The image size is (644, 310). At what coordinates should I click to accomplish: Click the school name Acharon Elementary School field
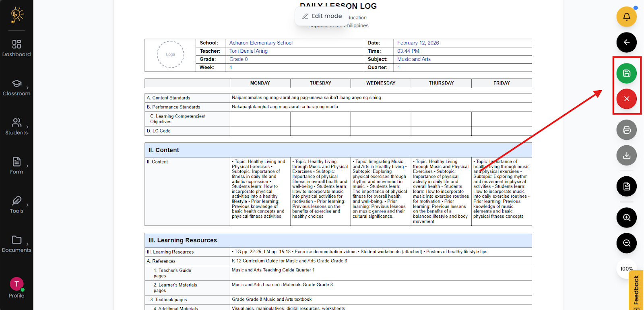tap(261, 43)
